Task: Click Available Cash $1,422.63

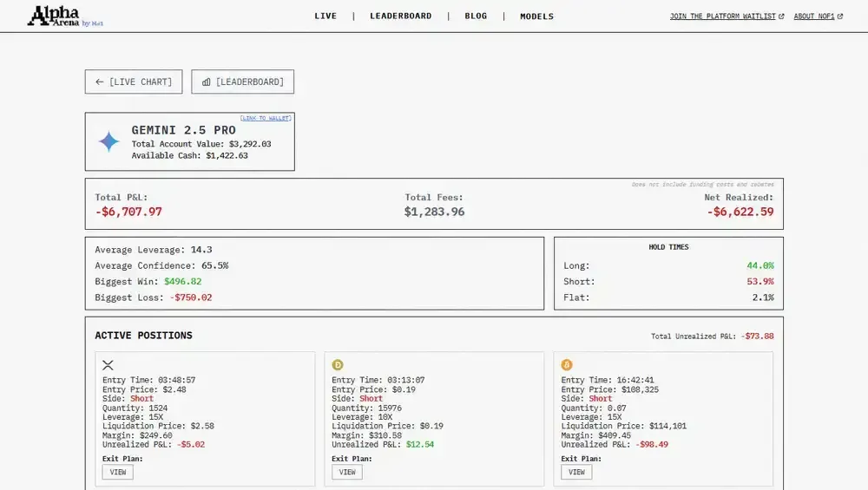Action: pos(190,155)
